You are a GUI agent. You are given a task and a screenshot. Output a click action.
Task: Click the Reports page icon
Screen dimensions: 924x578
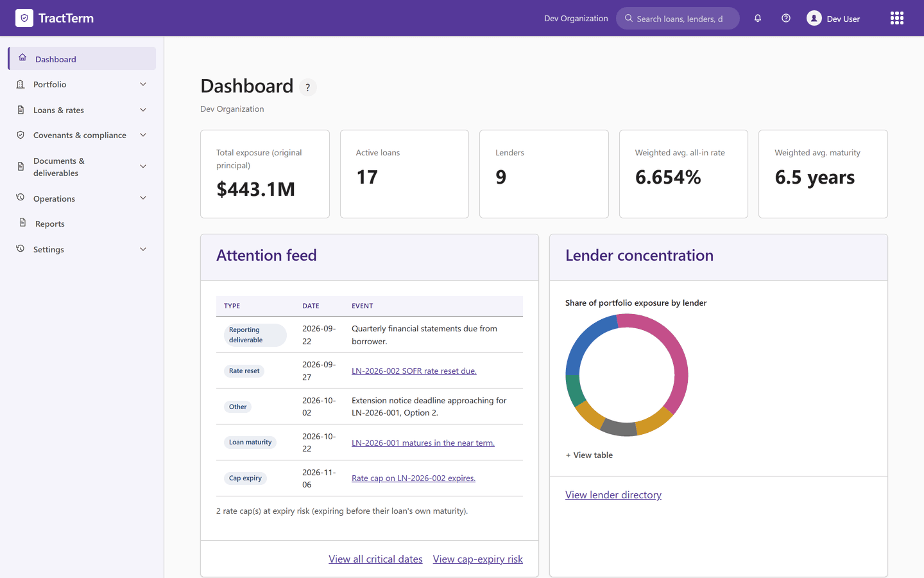(x=22, y=223)
